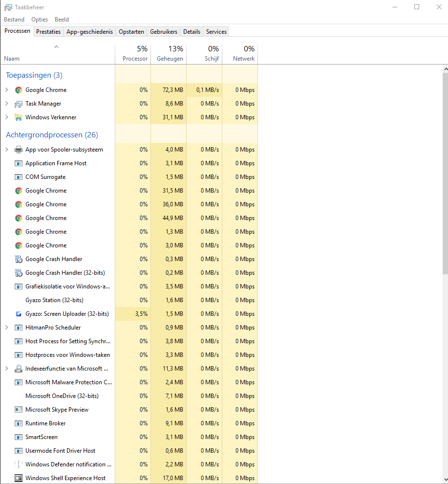Click the vertical scrollbar thumb
The height and width of the screenshot is (484, 448).
tap(445, 174)
